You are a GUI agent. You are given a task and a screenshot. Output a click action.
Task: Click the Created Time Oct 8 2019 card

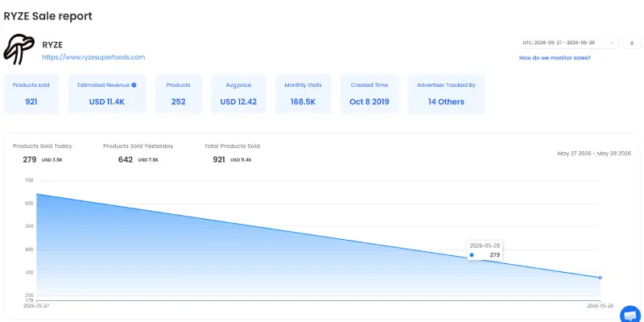pos(369,93)
